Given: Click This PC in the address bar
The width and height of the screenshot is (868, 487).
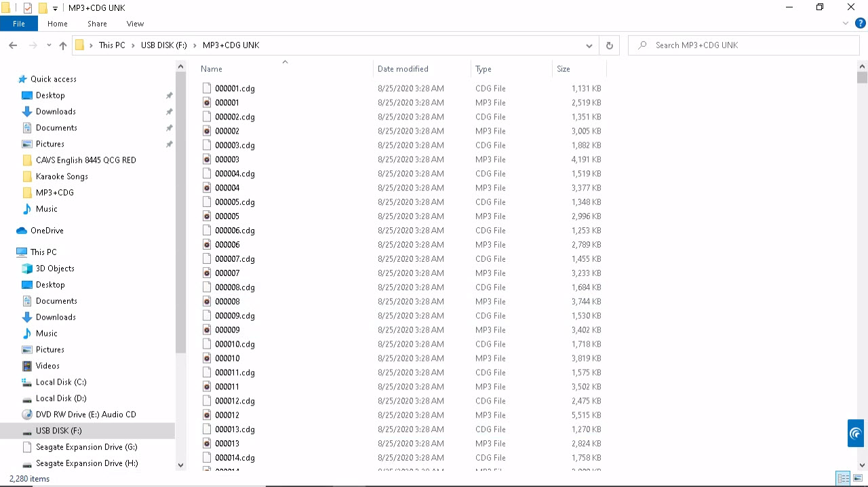Looking at the screenshot, I should 112,45.
